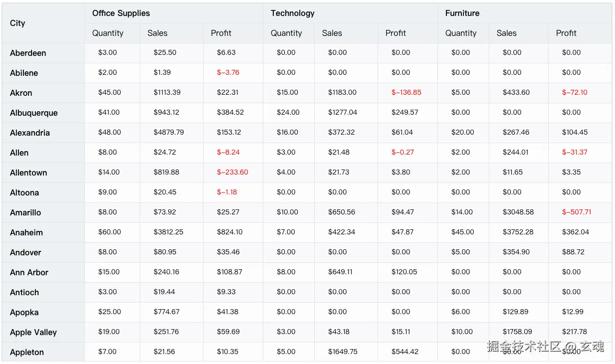
Task: Click the Furniture group header
Action: 462,13
